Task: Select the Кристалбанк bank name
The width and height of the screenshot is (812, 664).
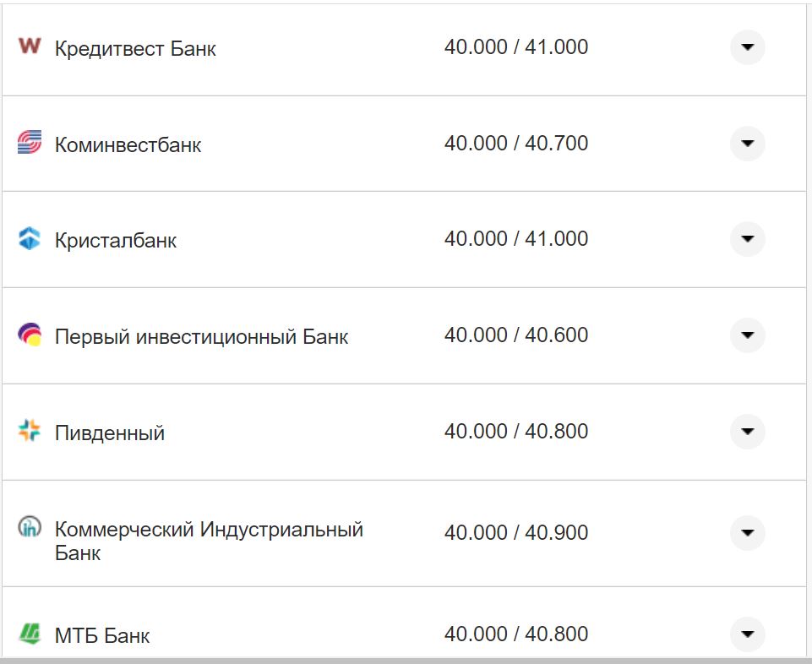Action: (x=116, y=241)
